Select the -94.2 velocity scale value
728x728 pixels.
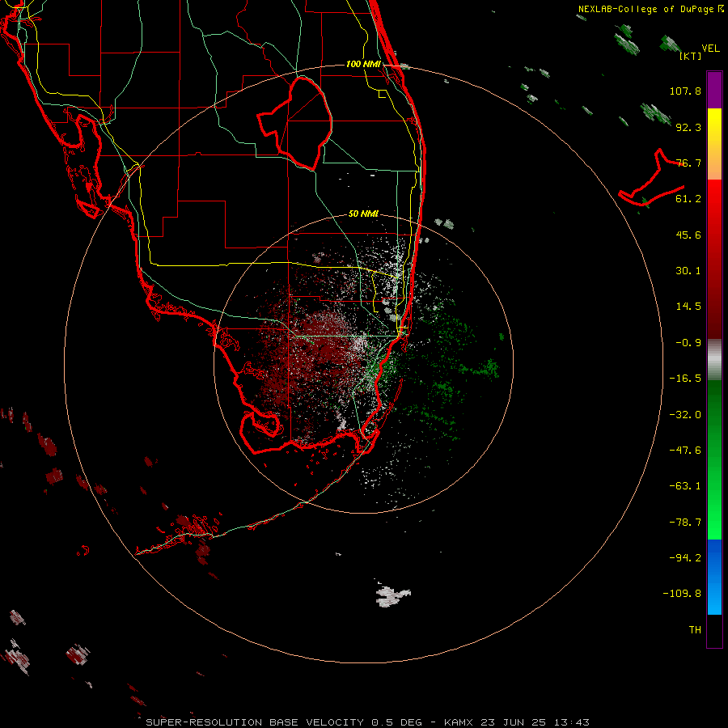coord(685,557)
